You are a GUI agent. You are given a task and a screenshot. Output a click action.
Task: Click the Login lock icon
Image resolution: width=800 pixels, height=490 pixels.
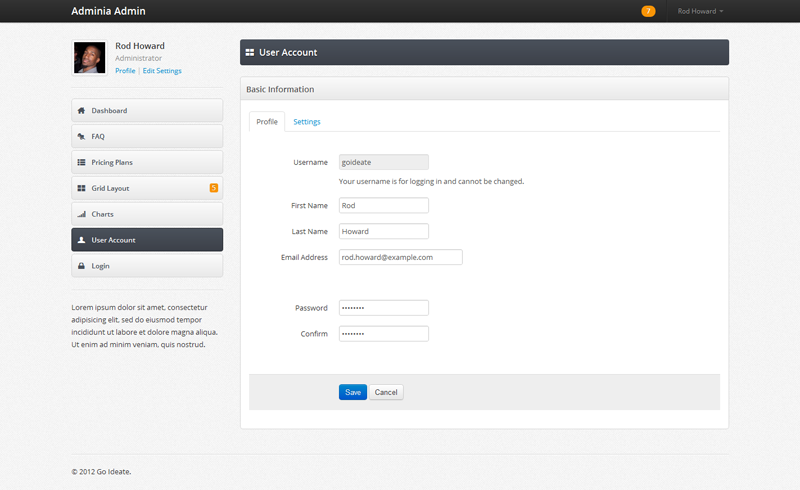(81, 266)
